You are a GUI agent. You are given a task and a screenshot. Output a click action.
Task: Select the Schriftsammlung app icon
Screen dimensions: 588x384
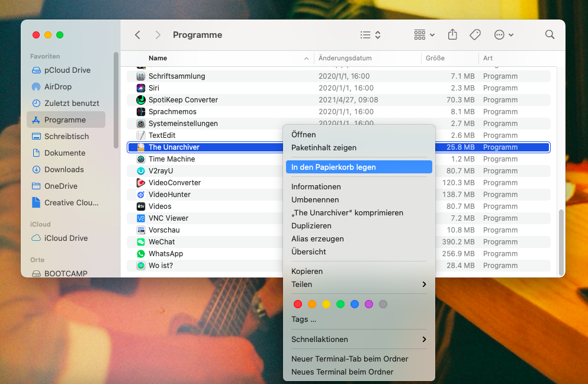(x=140, y=76)
